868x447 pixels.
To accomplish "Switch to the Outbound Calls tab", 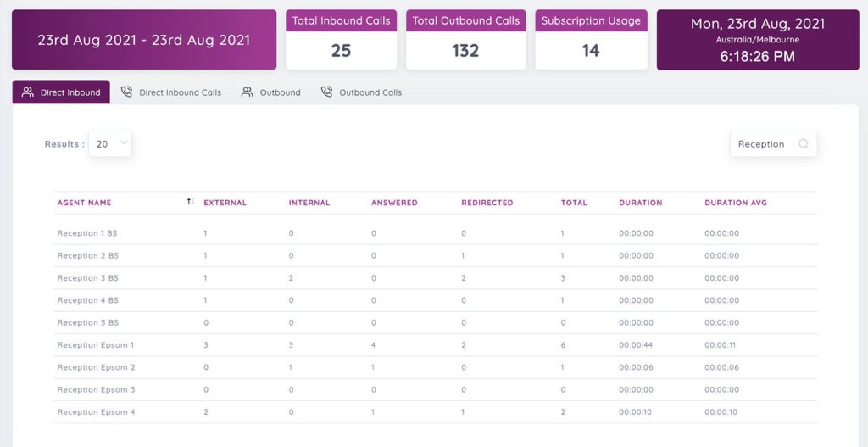I will (370, 92).
